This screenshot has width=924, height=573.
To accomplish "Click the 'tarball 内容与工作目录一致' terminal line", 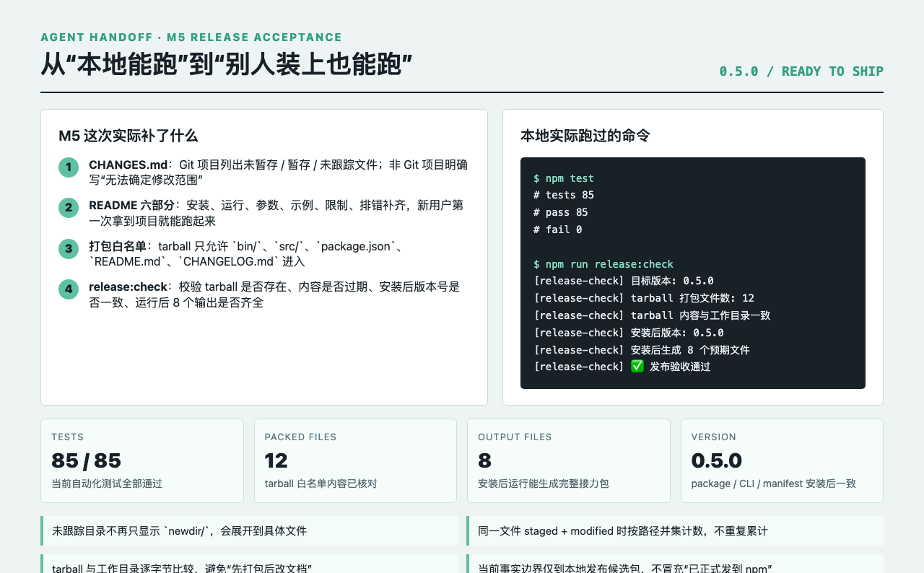I will pyautogui.click(x=652, y=315).
